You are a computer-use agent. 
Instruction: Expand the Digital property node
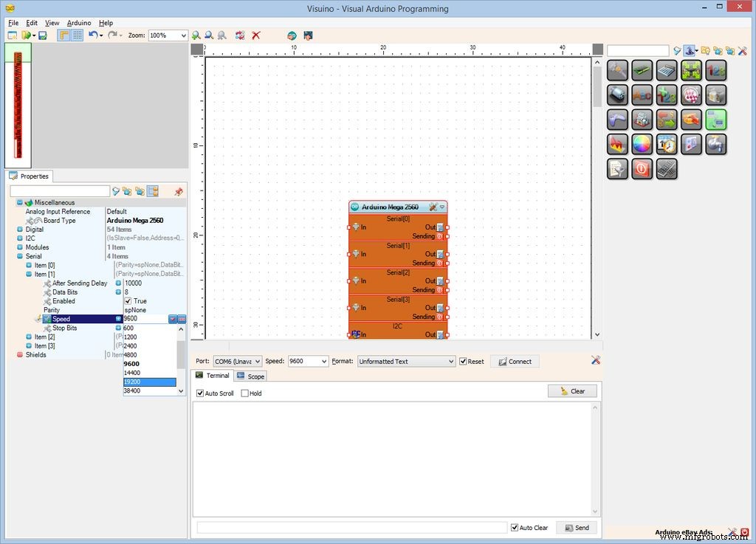click(x=19, y=230)
